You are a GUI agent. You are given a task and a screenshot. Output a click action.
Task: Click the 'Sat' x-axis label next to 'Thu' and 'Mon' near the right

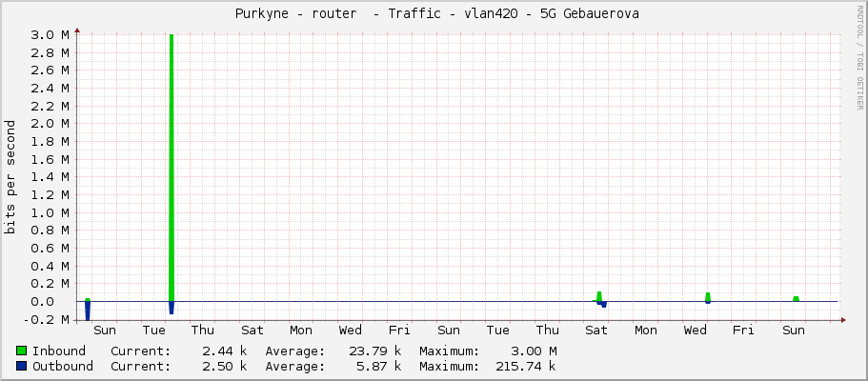(x=596, y=331)
